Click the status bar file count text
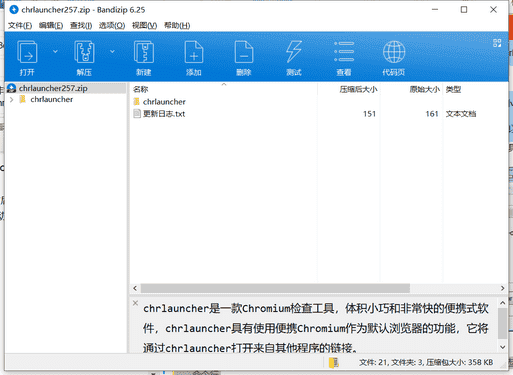 pos(426,362)
